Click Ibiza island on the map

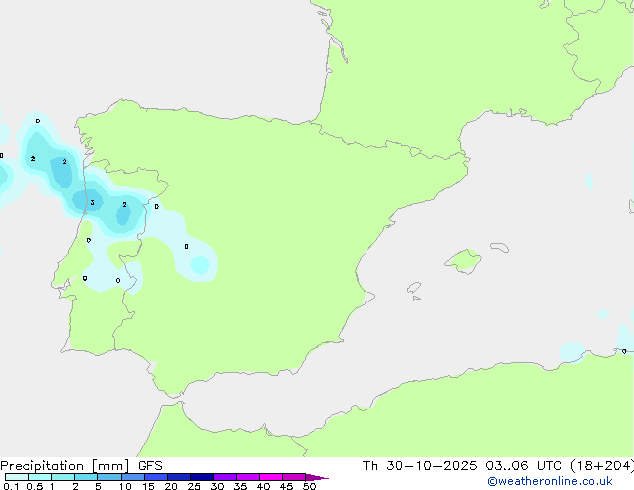414,288
